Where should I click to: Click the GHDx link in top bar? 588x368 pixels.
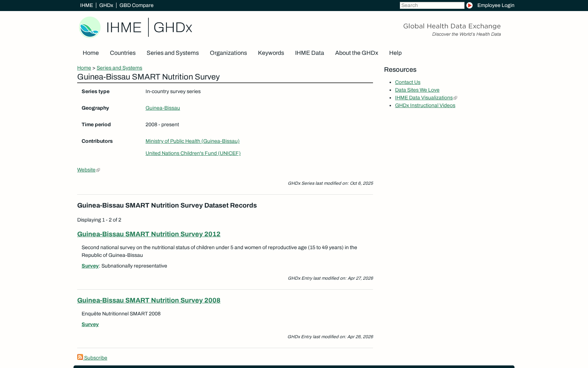[106, 5]
